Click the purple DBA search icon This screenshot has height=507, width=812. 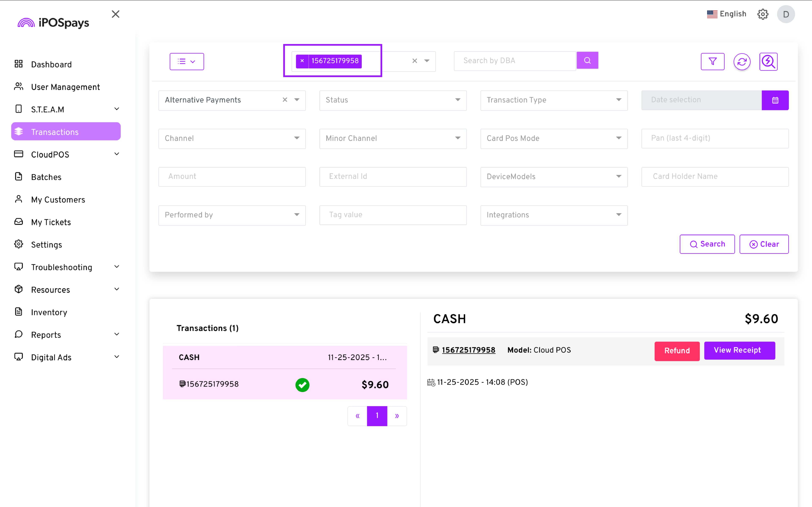coord(587,60)
